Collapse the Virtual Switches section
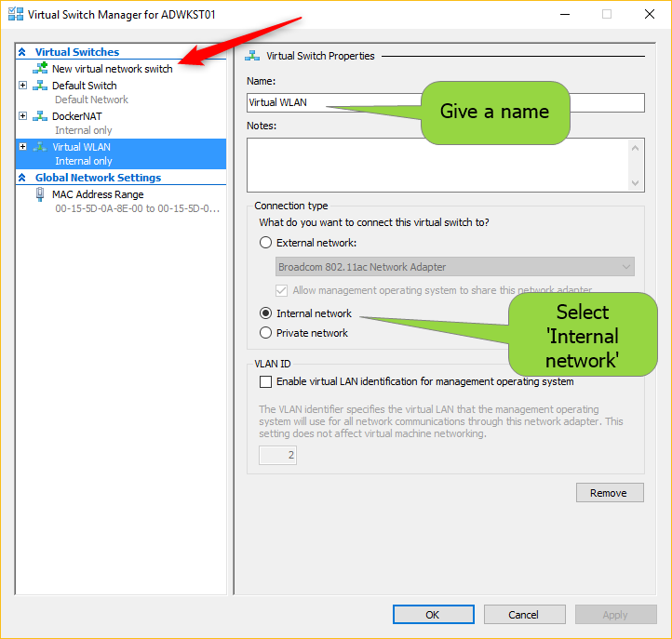 (x=22, y=52)
